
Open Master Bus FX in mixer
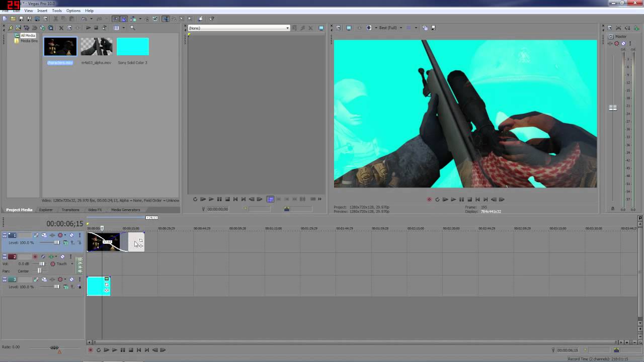tap(610, 43)
